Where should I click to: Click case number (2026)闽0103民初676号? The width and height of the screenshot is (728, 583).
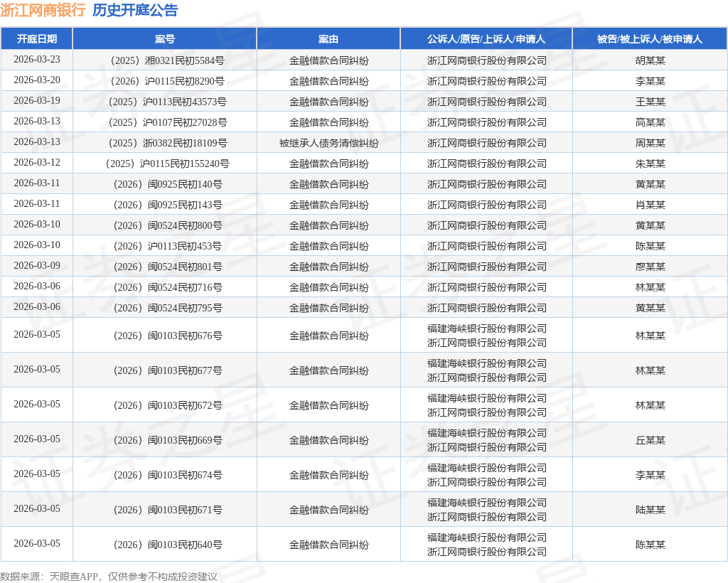point(165,336)
